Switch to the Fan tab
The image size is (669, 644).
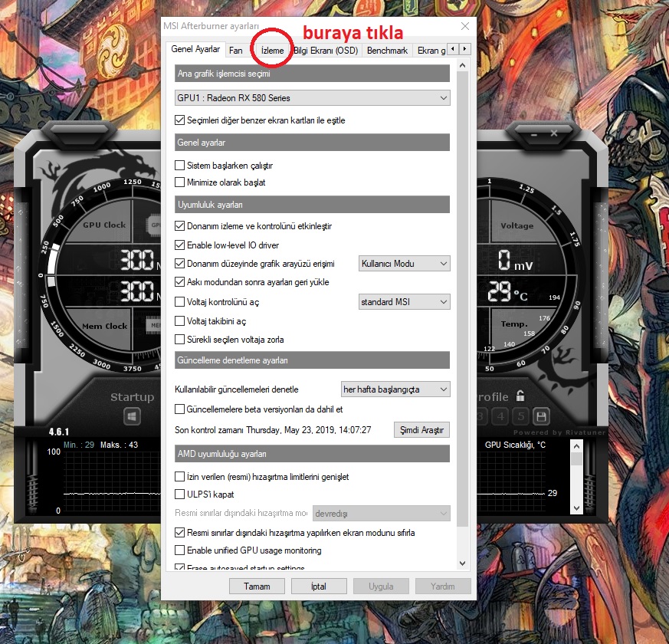(235, 51)
